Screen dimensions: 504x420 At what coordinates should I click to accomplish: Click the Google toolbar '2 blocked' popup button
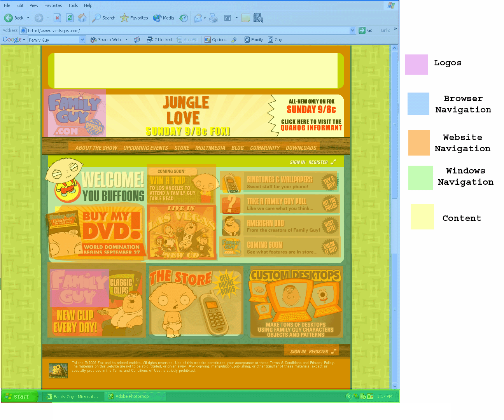pos(159,40)
